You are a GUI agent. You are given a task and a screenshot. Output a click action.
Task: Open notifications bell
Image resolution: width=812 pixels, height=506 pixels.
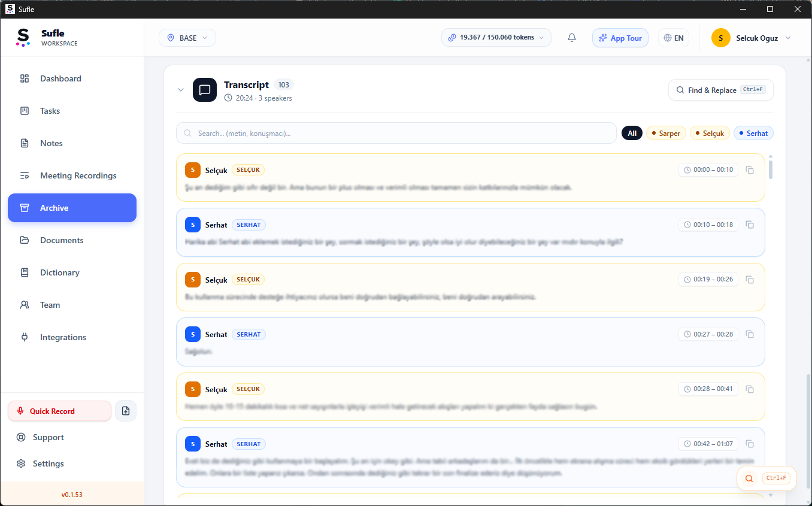[x=572, y=38]
